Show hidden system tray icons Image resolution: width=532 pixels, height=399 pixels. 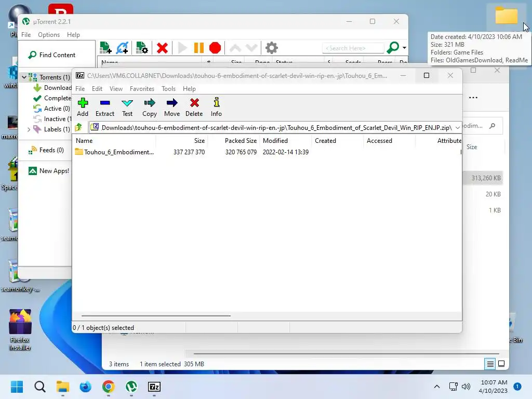[437, 387]
